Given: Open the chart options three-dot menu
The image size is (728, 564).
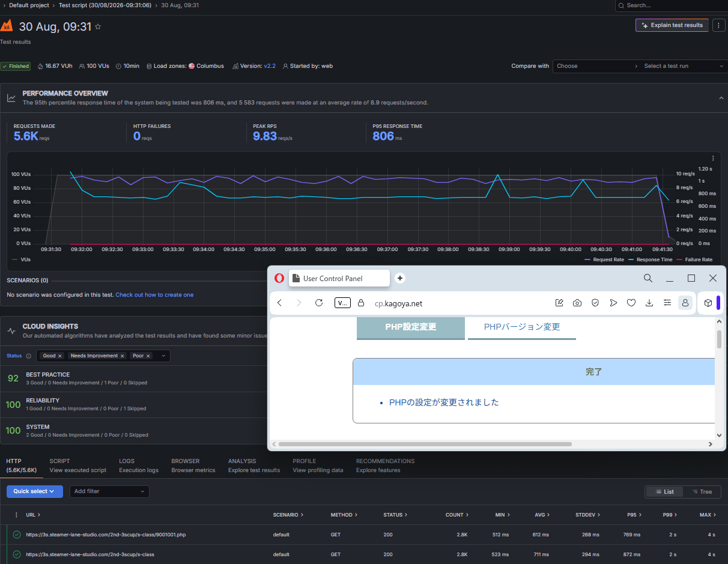Looking at the screenshot, I should click(x=713, y=158).
